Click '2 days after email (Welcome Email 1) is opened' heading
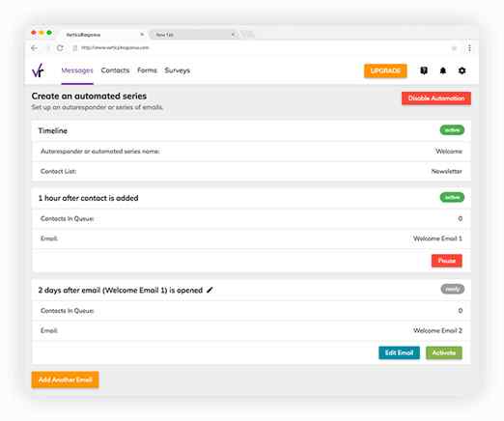 (121, 290)
